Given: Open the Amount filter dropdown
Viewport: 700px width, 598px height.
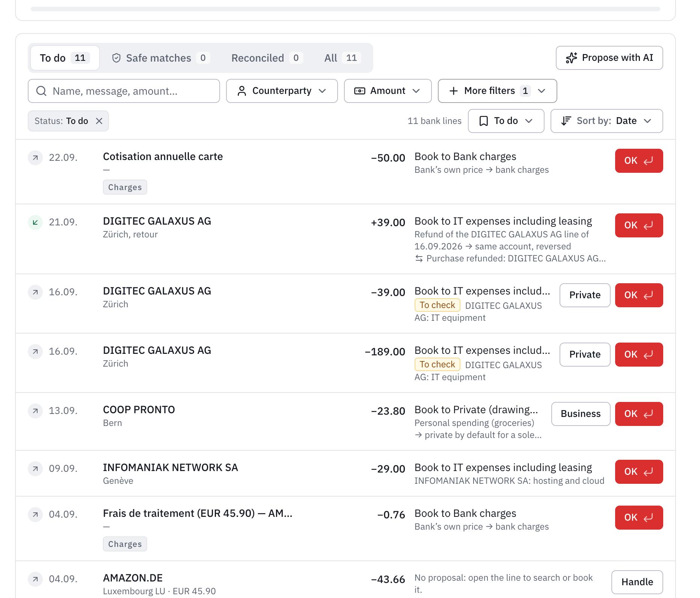Looking at the screenshot, I should click(x=388, y=91).
